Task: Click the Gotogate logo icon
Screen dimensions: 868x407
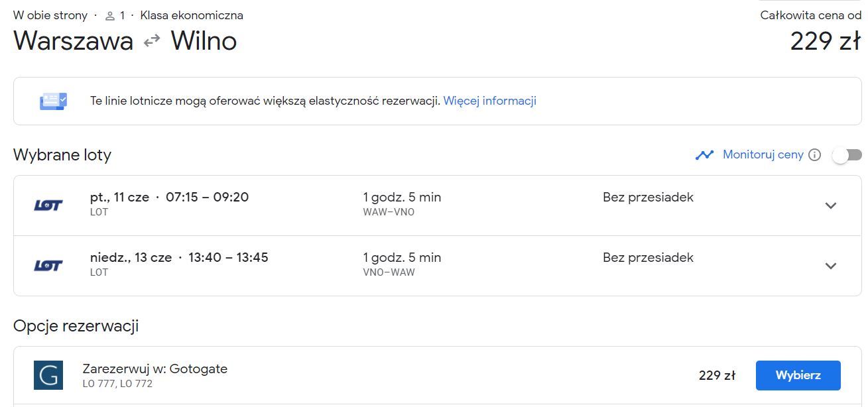Action: point(48,375)
